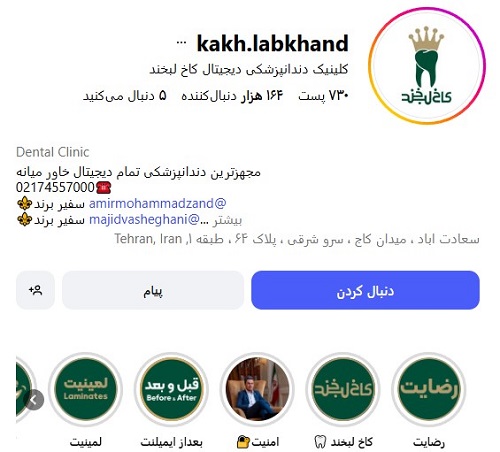Click the پیام message button
Image resolution: width=500 pixels, height=452 pixels.
[153, 290]
